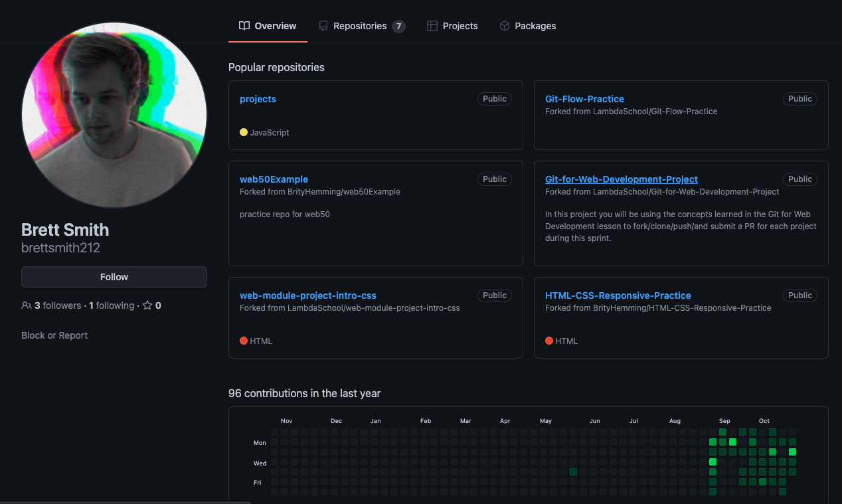Click the Overview book icon
The height and width of the screenshot is (504, 842).
244,26
